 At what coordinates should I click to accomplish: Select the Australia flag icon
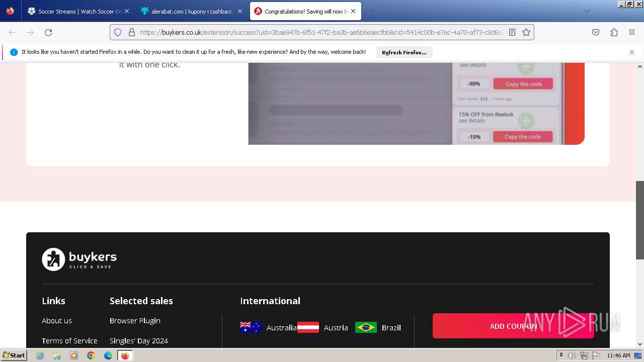tap(251, 327)
